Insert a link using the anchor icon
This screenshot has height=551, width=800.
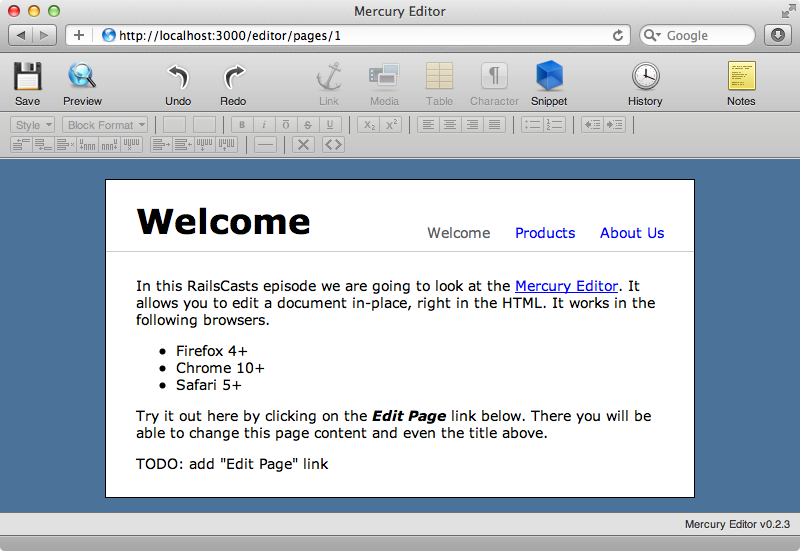(329, 84)
